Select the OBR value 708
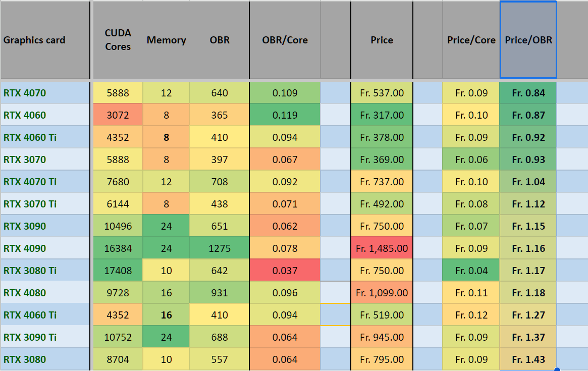The image size is (588, 371). pyautogui.click(x=220, y=182)
